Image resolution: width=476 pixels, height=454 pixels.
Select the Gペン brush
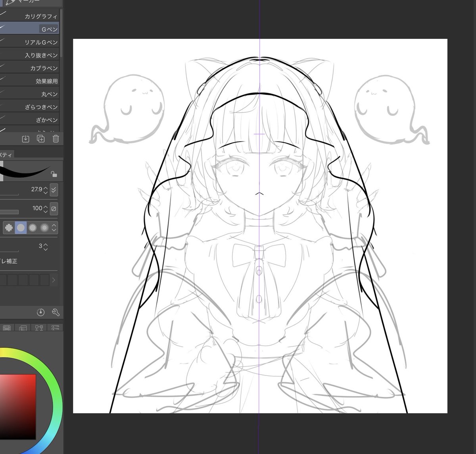(x=29, y=29)
